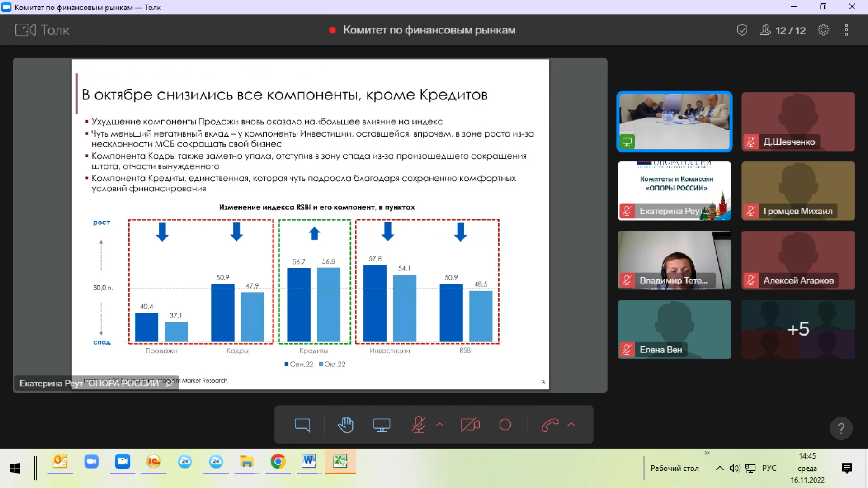
Task: Expand microphone options arrow
Action: pyautogui.click(x=439, y=425)
